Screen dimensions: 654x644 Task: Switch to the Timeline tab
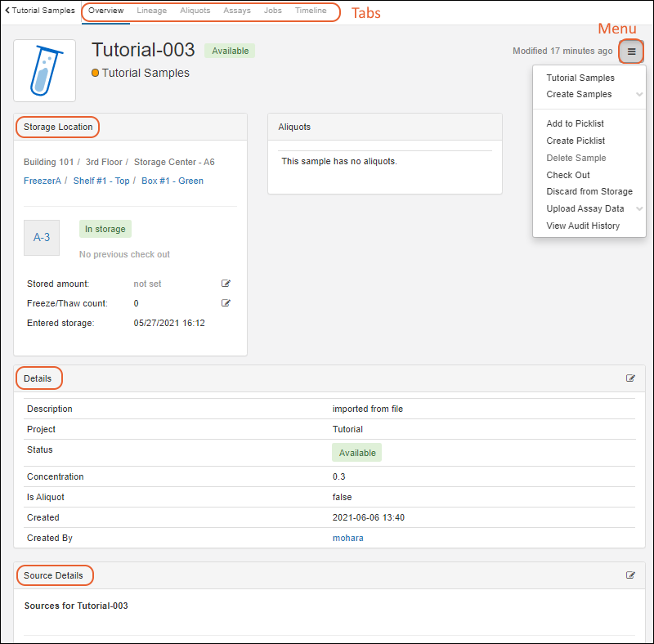pos(311,11)
